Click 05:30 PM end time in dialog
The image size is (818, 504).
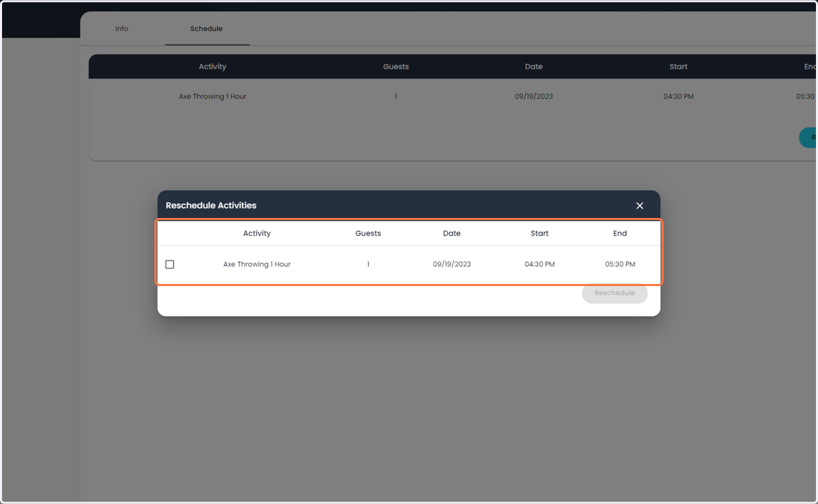point(620,264)
